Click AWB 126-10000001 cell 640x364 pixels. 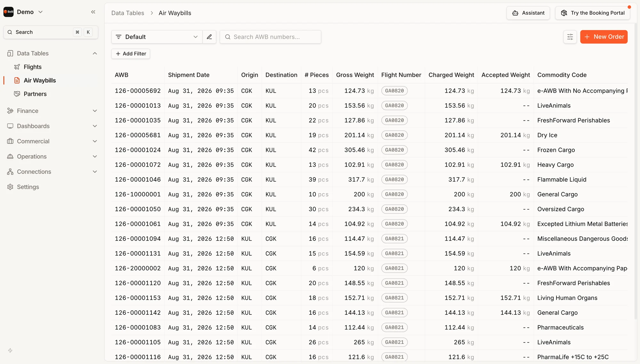(x=138, y=194)
